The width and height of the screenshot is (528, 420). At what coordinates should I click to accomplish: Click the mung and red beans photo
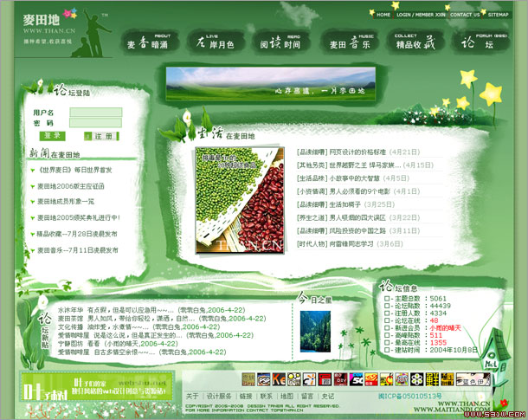[x=240, y=200]
